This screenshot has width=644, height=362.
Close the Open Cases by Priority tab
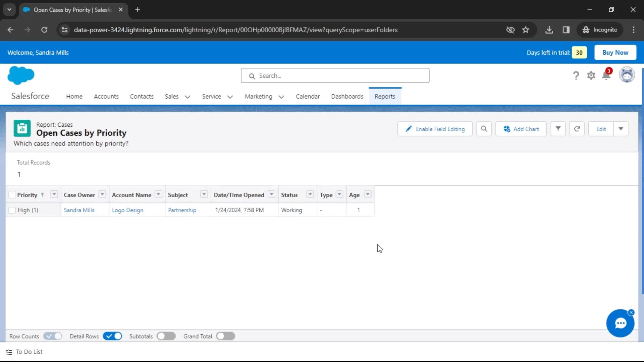(x=120, y=10)
